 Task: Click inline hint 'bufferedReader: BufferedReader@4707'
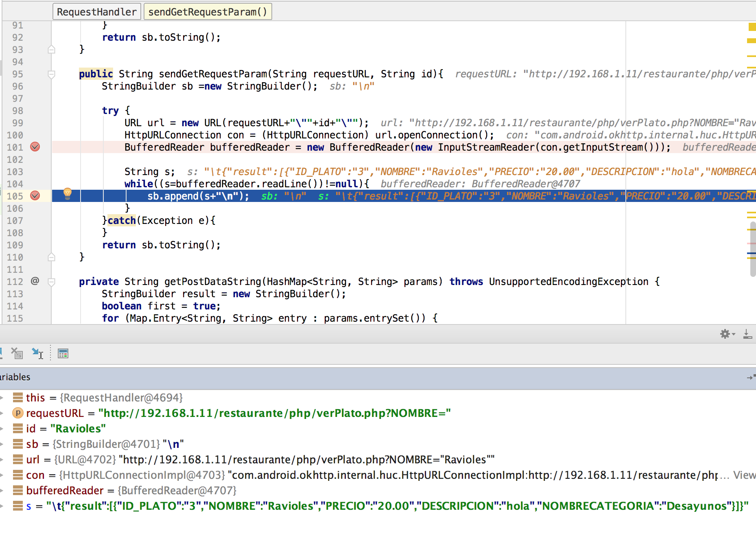(x=480, y=184)
